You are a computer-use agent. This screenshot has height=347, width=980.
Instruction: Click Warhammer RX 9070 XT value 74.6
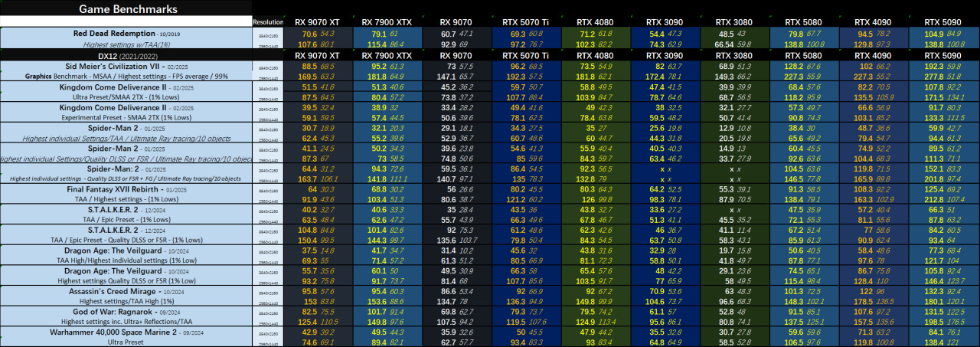click(311, 343)
